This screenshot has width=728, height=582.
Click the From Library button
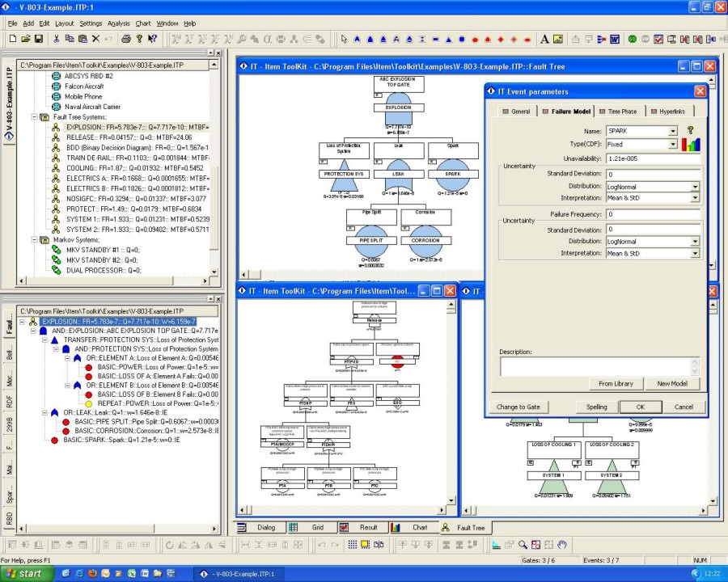click(616, 384)
